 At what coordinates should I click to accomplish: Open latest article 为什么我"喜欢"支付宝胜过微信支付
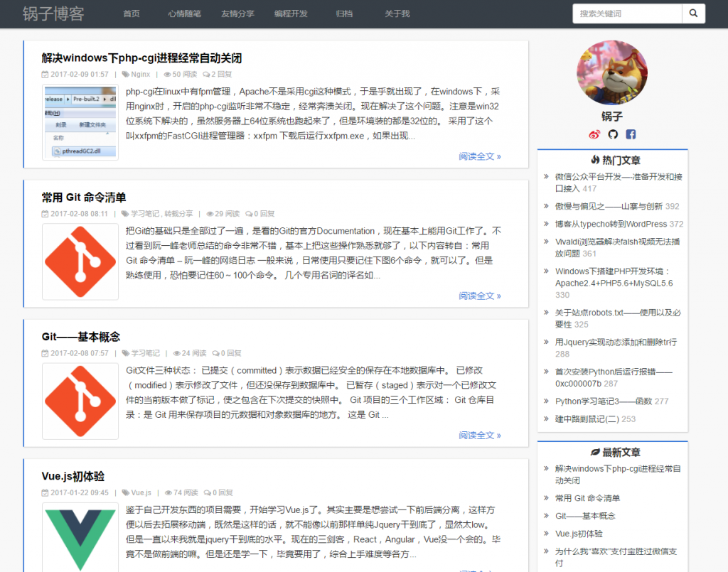pos(616,557)
